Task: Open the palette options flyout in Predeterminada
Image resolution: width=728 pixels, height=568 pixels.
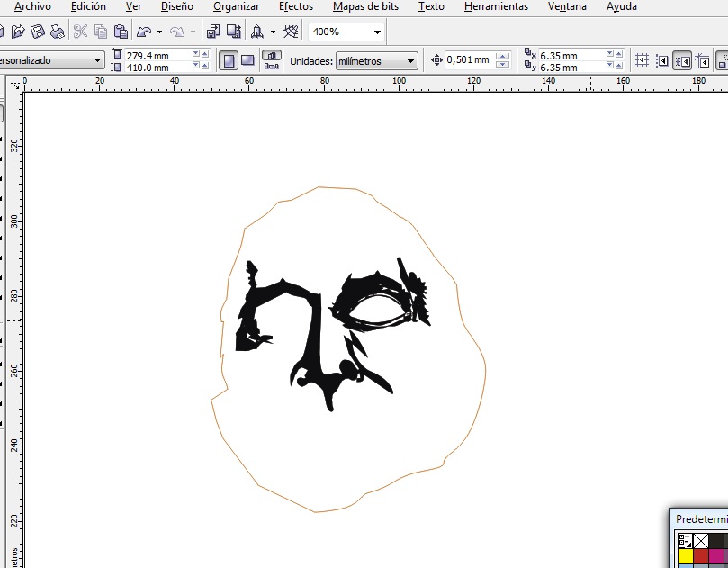Action: coord(685,540)
